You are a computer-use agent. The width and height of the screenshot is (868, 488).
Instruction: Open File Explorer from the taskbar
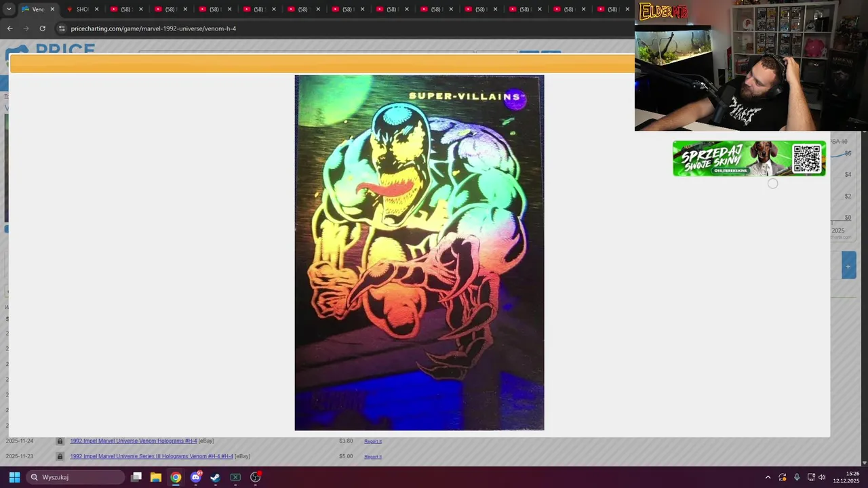[x=156, y=477]
